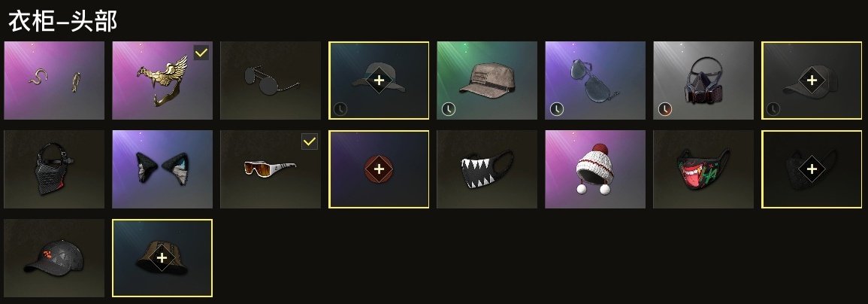Viewport: 868px width, 304px height.
Task: Select the gold winged mask item
Action: pyautogui.click(x=162, y=81)
